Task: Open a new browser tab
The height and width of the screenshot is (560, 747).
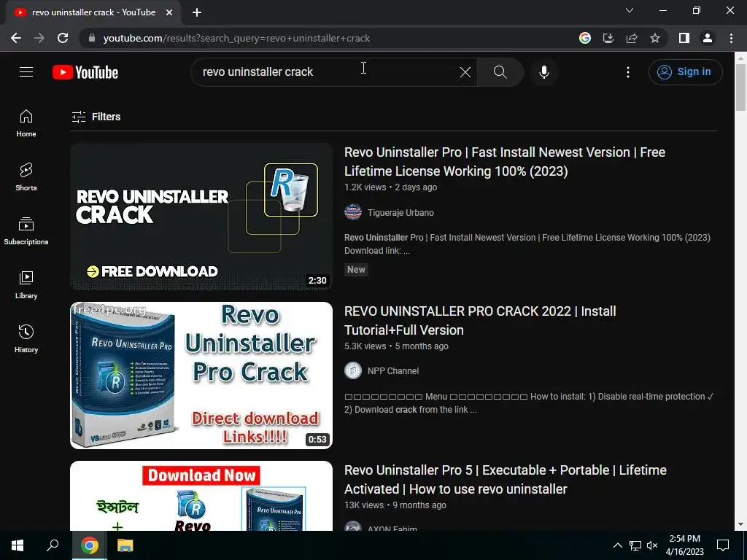Action: pos(197,12)
